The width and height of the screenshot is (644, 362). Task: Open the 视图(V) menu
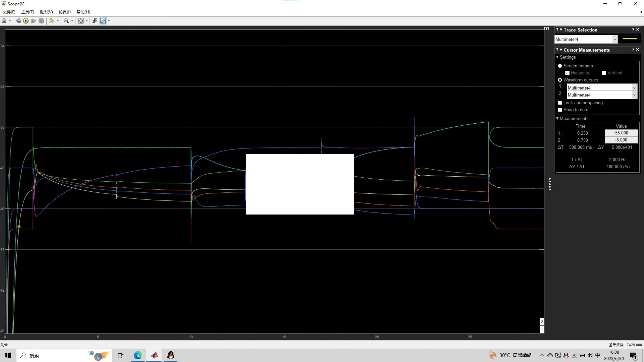pyautogui.click(x=46, y=12)
